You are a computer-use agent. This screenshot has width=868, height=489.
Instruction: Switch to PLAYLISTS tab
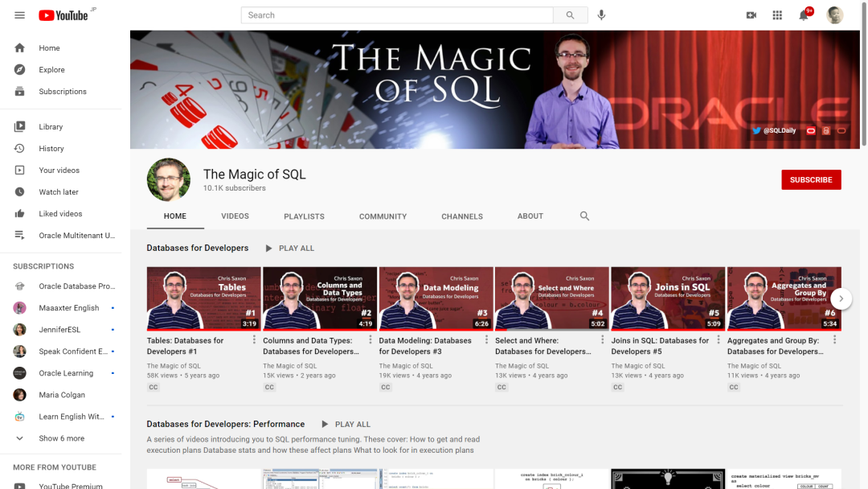point(304,216)
